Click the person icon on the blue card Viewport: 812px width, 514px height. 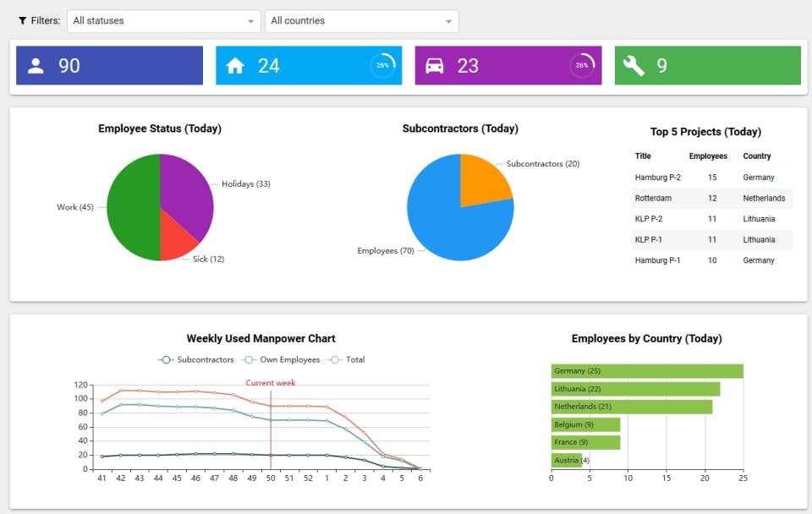coord(36,66)
